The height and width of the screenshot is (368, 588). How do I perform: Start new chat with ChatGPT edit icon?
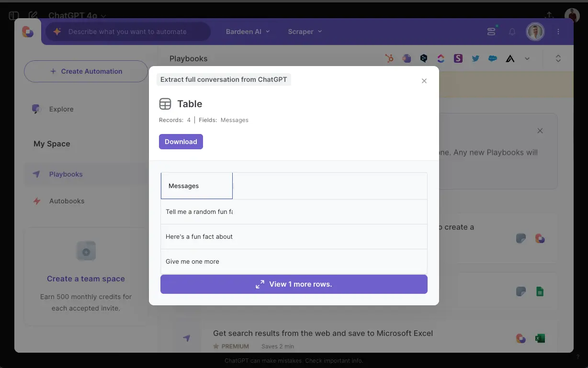[33, 16]
